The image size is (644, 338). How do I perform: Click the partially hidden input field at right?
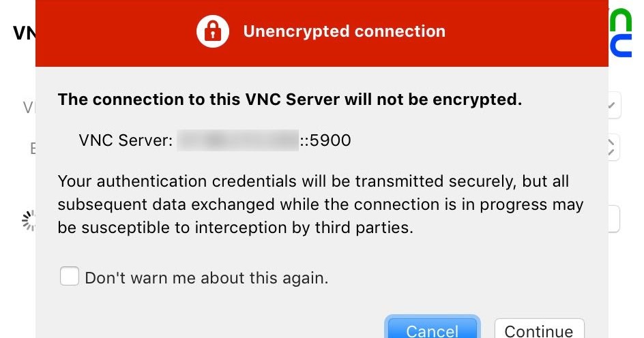click(x=613, y=219)
